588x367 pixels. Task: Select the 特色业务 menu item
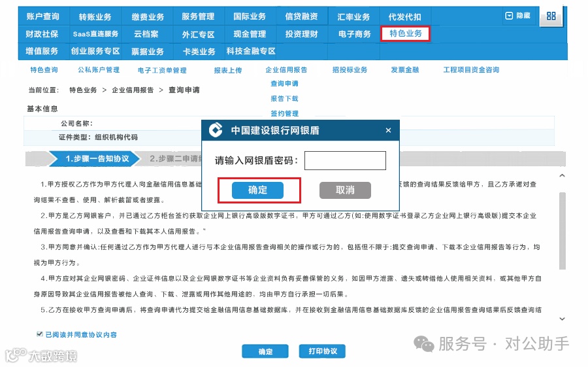(x=405, y=33)
